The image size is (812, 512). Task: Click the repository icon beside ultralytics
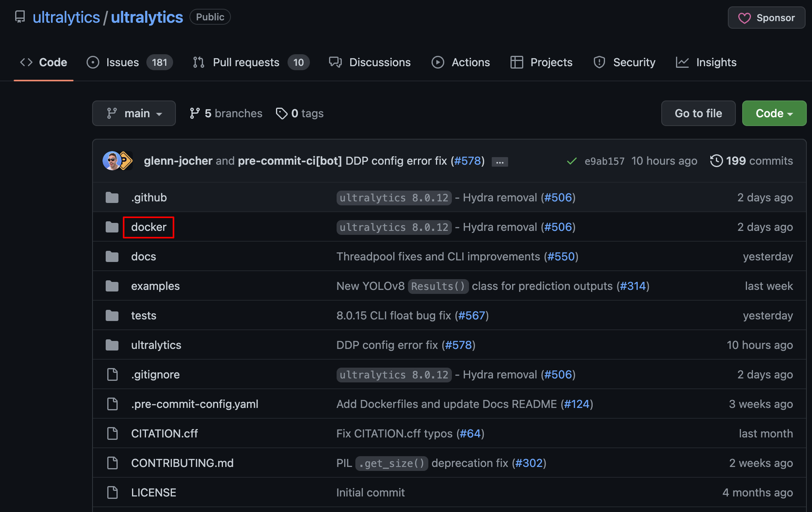point(20,17)
